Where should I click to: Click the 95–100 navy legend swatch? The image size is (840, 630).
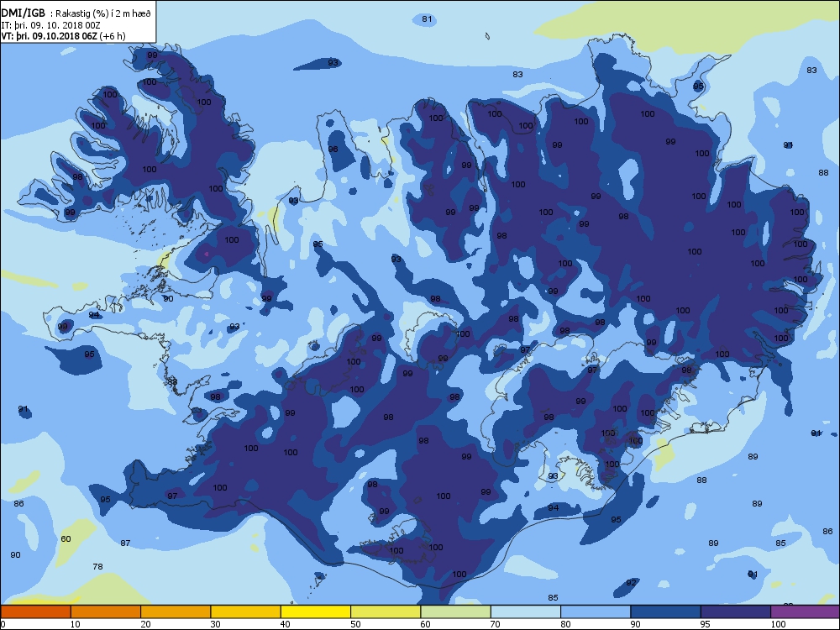point(736,612)
